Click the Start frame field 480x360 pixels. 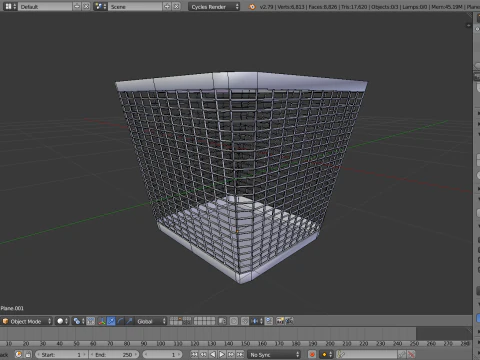(x=61, y=355)
